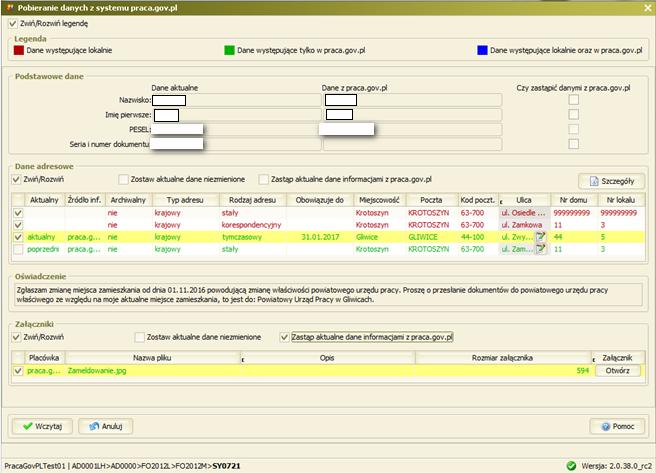Viewport: 656px width, 473px height.
Task: Sort by the Nr domu column header
Action: tap(574, 200)
